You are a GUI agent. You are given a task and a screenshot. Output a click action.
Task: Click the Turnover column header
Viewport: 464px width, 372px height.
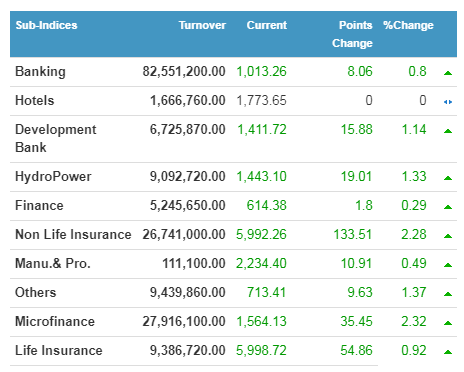pyautogui.click(x=202, y=25)
